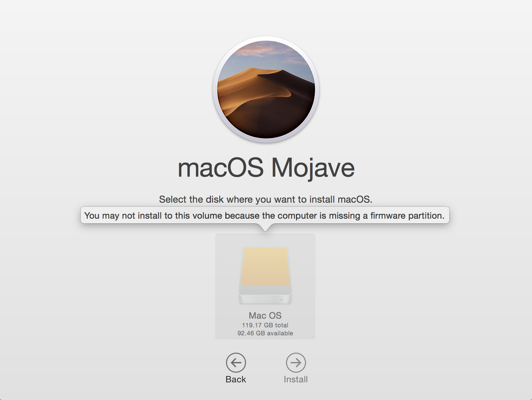This screenshot has height=400, width=532.
Task: Click the Install arrow circle icon
Action: click(296, 363)
